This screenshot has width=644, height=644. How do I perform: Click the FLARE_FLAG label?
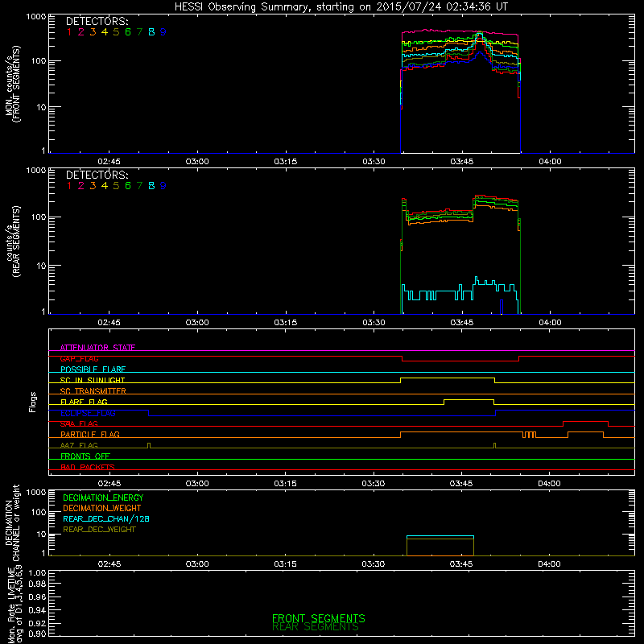[x=84, y=402]
